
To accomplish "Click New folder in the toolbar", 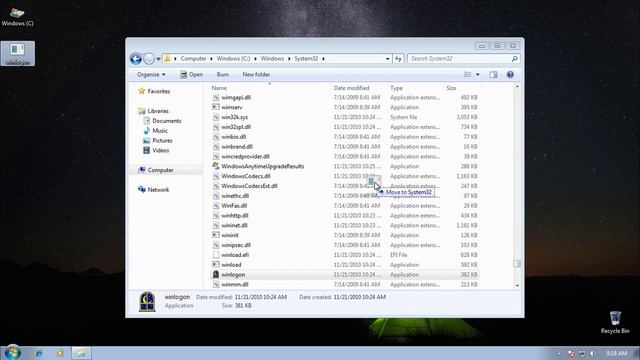I will click(256, 75).
